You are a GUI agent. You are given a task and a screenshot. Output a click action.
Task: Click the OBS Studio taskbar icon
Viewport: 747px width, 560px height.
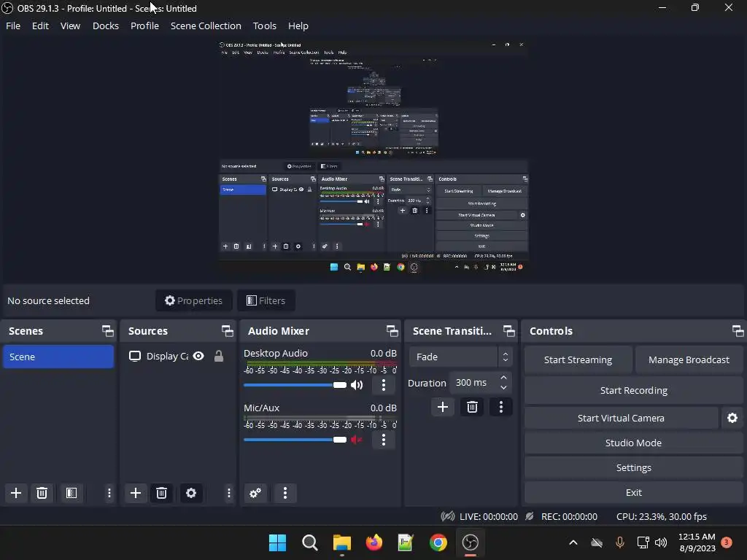pyautogui.click(x=471, y=542)
